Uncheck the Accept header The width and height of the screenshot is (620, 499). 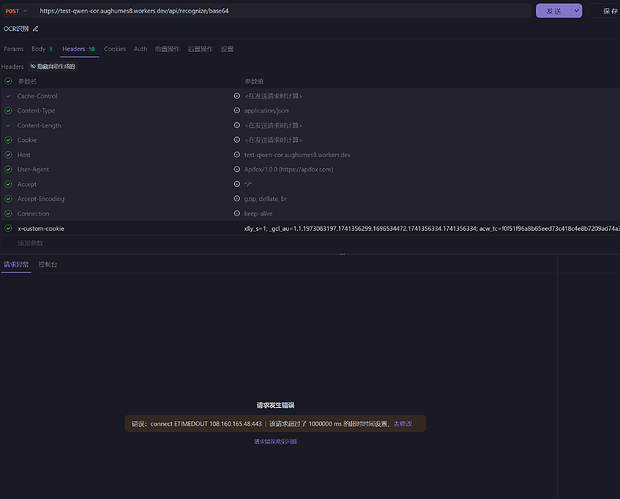[8, 184]
